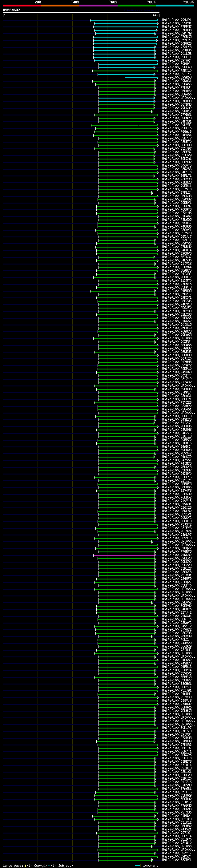The width and height of the screenshot is (197, 868).
Task: Click the cyan ~100% identity color band
Action: [175, 6]
